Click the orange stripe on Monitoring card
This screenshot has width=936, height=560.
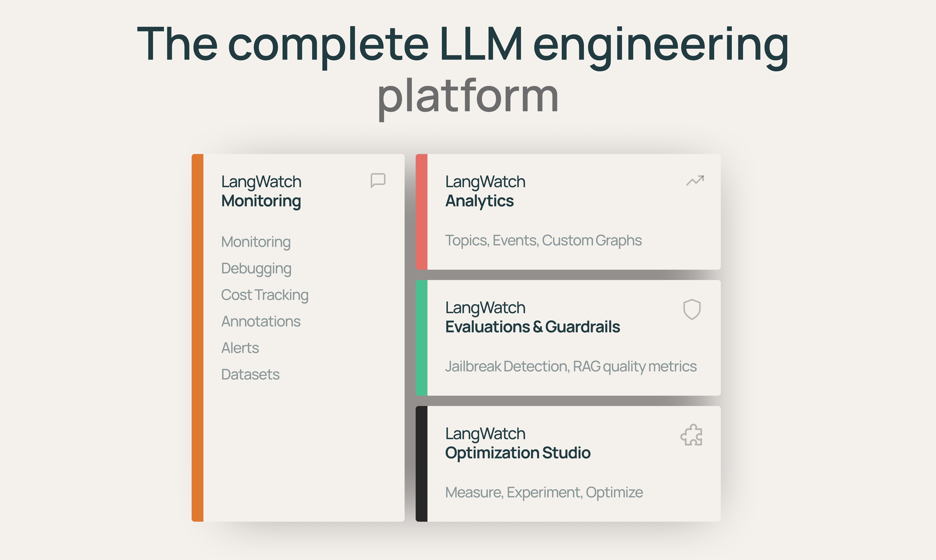(197, 338)
